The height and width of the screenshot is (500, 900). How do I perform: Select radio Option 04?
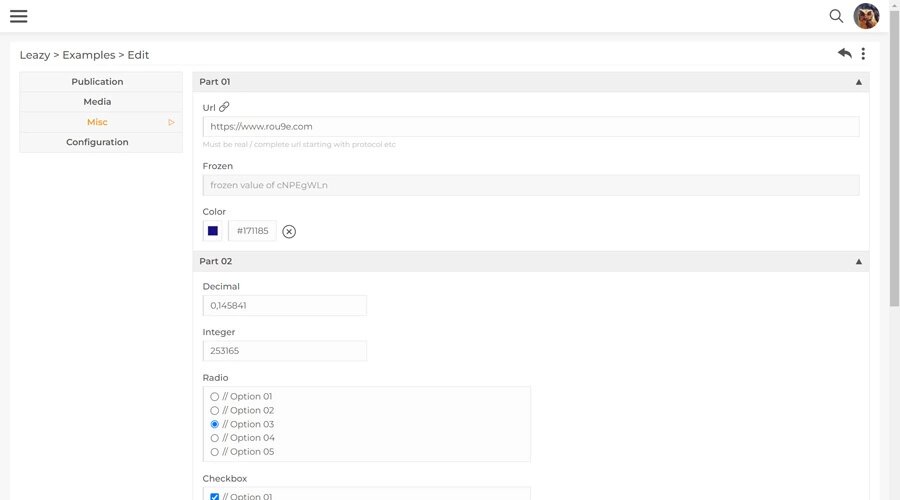point(215,438)
